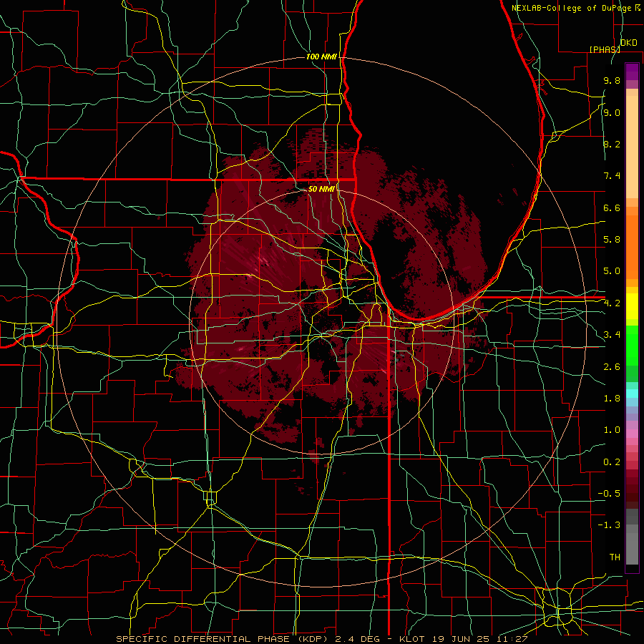Click the NEXLAB-College of DuPage title text
The width and height of the screenshot is (644, 644).
572,8
